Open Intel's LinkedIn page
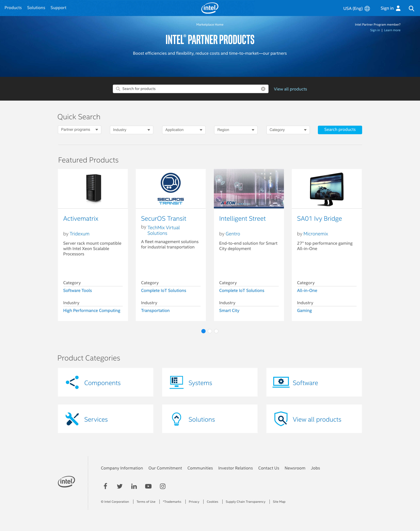 [134, 486]
